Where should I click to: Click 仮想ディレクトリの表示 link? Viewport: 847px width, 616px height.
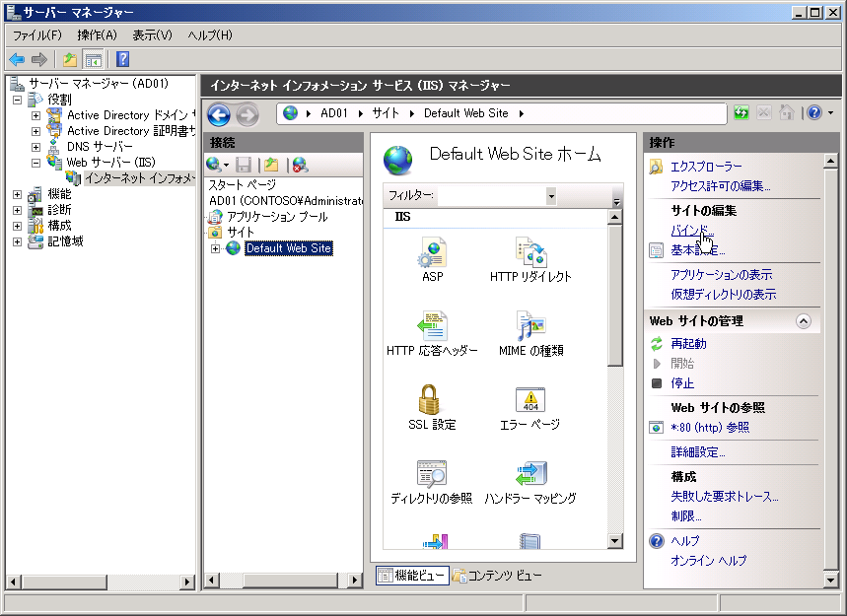point(724,295)
